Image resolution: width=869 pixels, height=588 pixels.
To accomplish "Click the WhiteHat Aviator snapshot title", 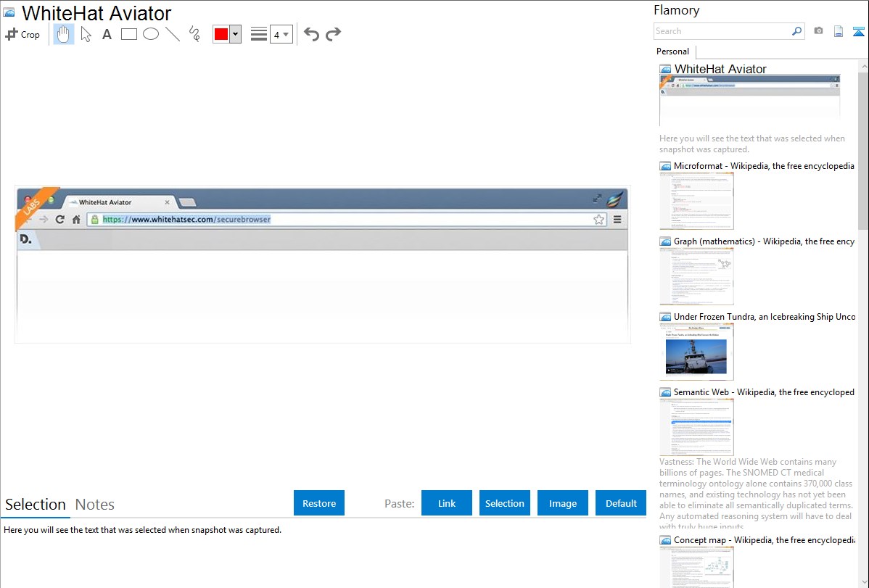I will click(x=720, y=69).
